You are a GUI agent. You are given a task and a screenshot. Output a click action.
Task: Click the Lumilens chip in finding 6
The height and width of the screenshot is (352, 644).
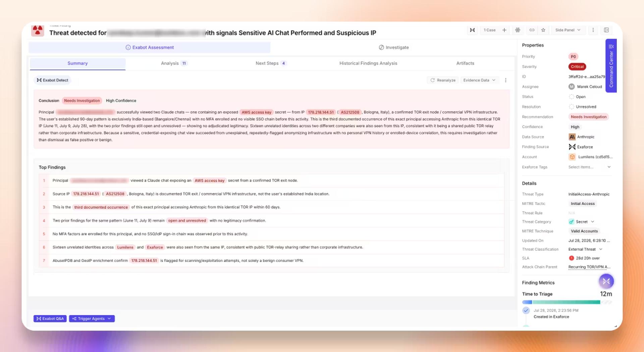(x=125, y=247)
